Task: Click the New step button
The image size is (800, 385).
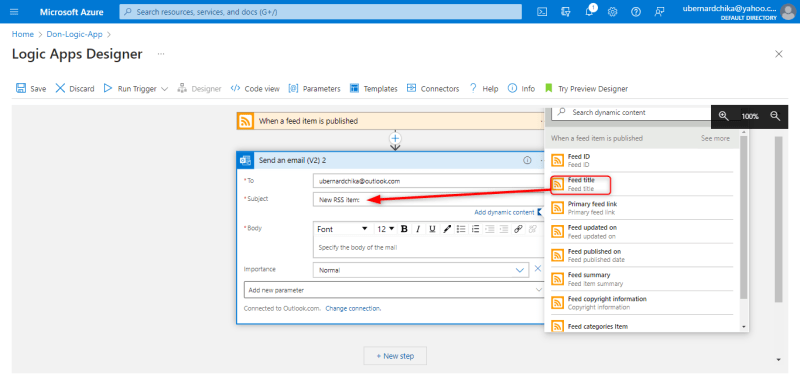Action: (395, 356)
